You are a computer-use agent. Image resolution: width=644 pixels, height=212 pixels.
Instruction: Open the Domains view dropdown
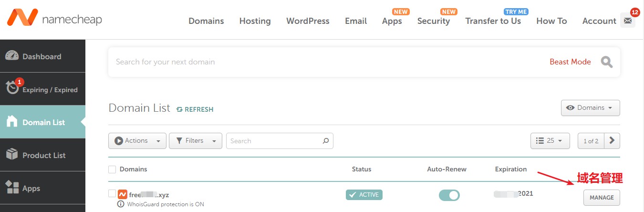click(591, 108)
